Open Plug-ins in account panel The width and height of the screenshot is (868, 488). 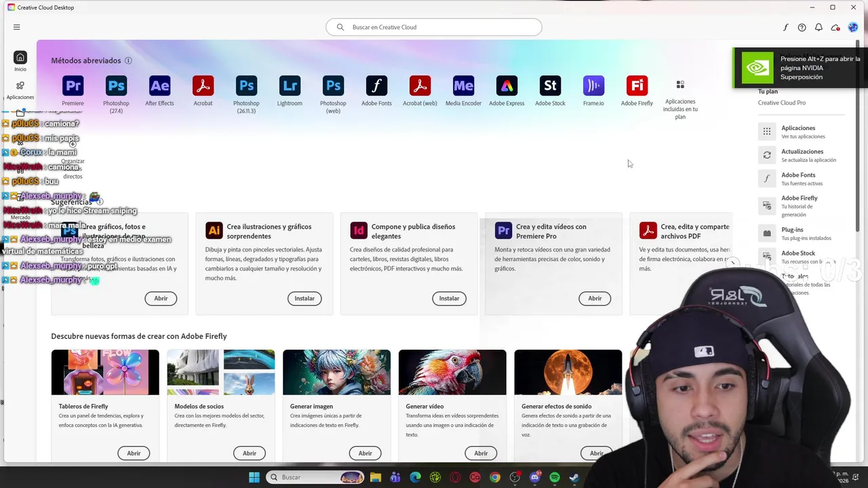(800, 233)
